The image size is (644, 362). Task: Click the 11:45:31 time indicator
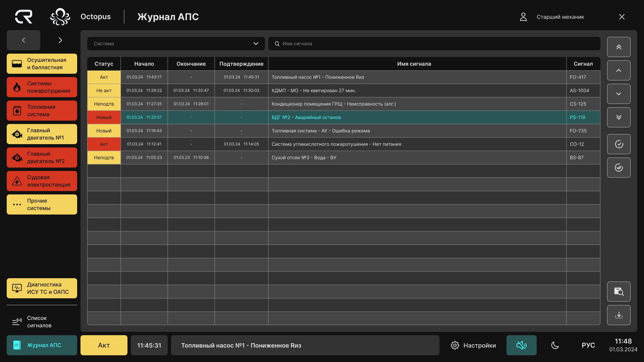[149, 345]
